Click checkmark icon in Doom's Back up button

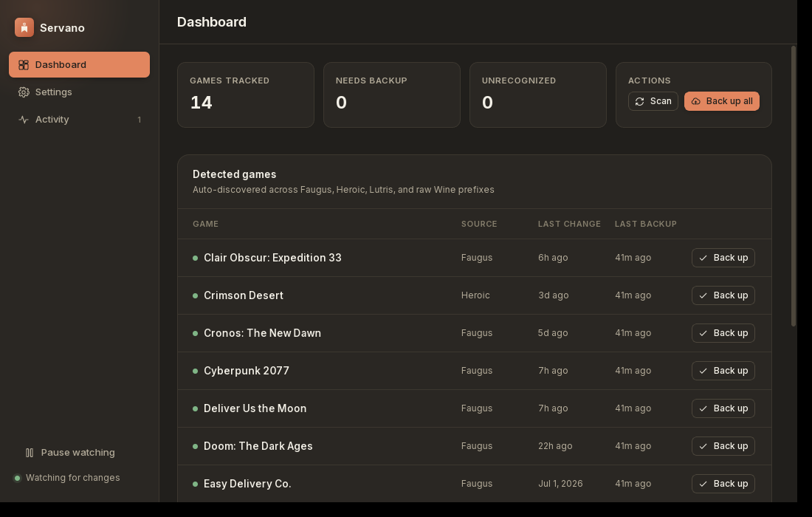pyautogui.click(x=703, y=447)
